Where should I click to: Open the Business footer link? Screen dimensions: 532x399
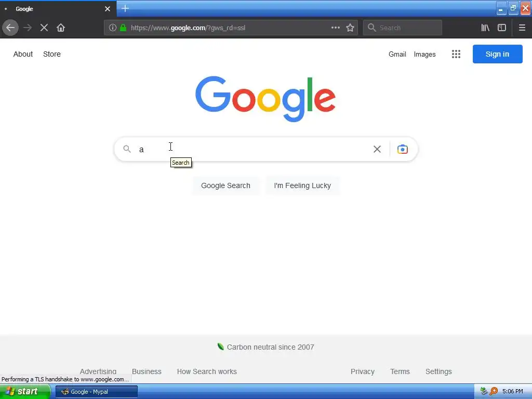(147, 371)
